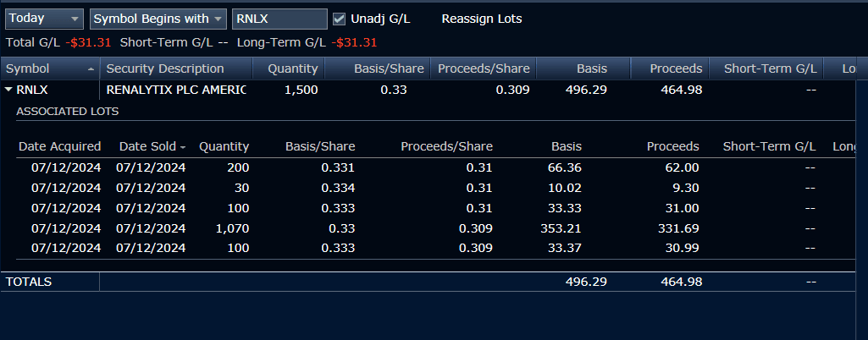Screen dimensions: 868x340
Task: Open the Symbol Begins with filter dropdown
Action: [x=158, y=19]
